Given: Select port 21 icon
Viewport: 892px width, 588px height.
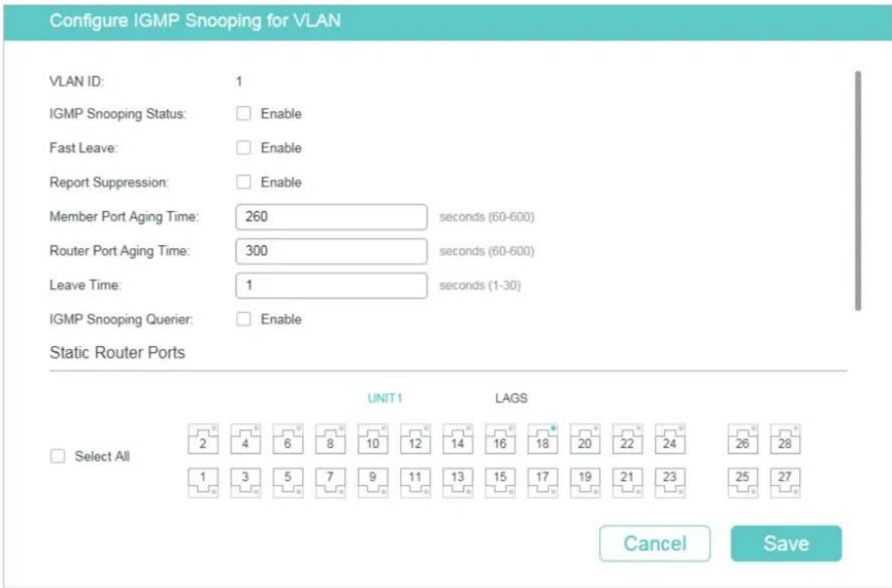Looking at the screenshot, I should (x=627, y=483).
